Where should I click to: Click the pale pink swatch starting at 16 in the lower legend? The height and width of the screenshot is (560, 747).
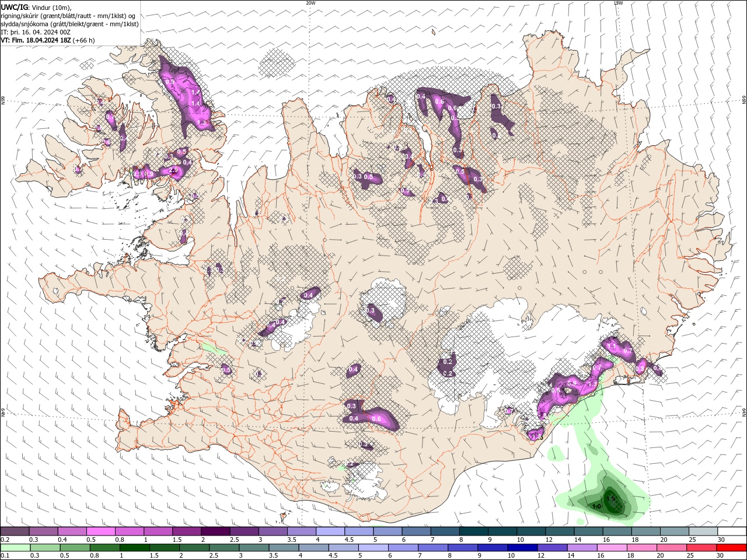point(611,548)
